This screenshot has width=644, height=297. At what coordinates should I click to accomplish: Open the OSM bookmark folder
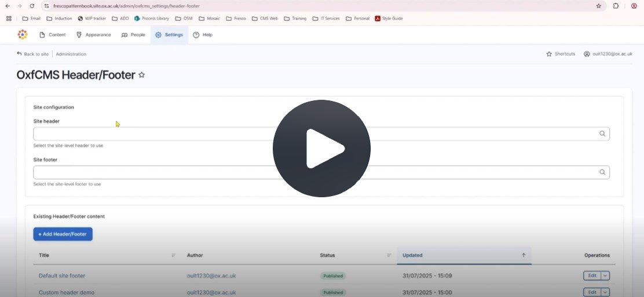tap(184, 19)
